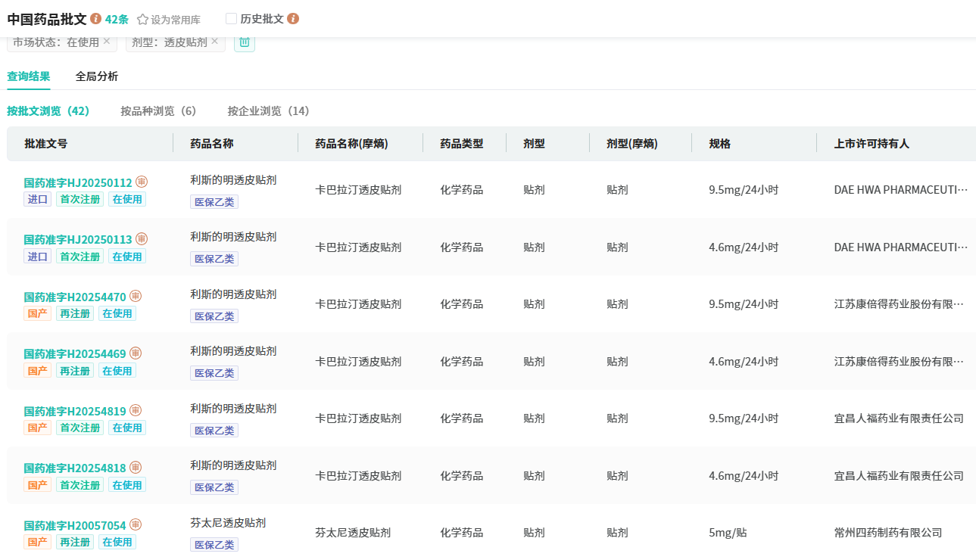Open approval link 国药准字H20254818
Image resolution: width=976 pixels, height=560 pixels.
(x=75, y=468)
